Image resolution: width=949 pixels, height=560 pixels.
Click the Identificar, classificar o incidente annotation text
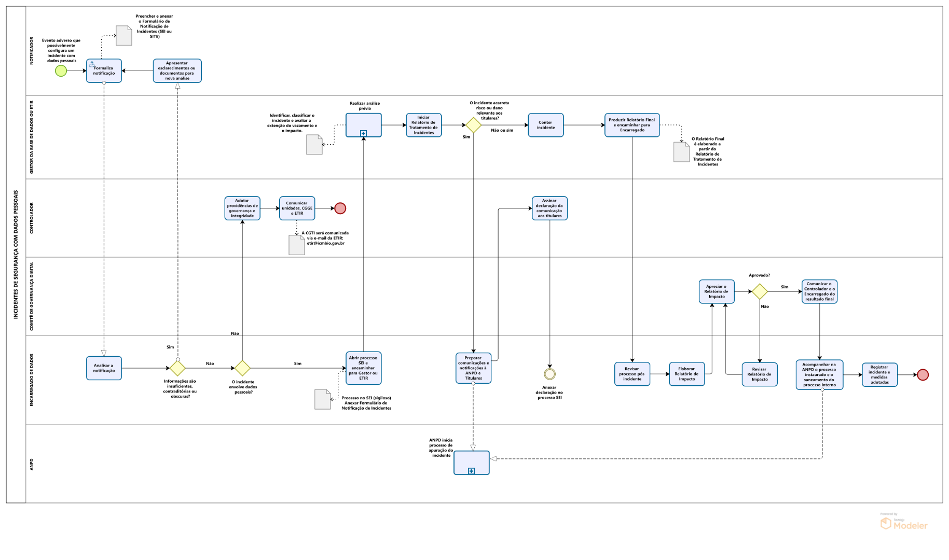[x=292, y=123]
